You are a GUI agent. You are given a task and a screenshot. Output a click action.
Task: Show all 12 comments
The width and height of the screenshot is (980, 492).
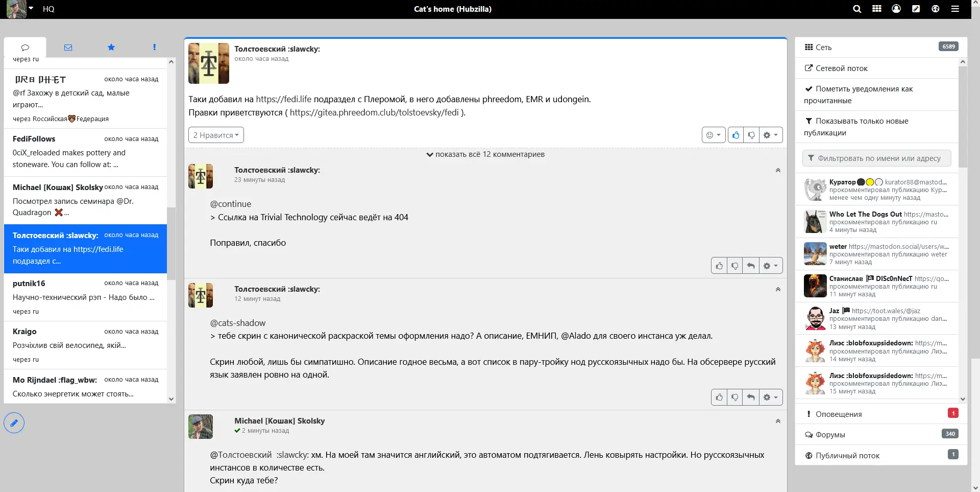coord(485,154)
